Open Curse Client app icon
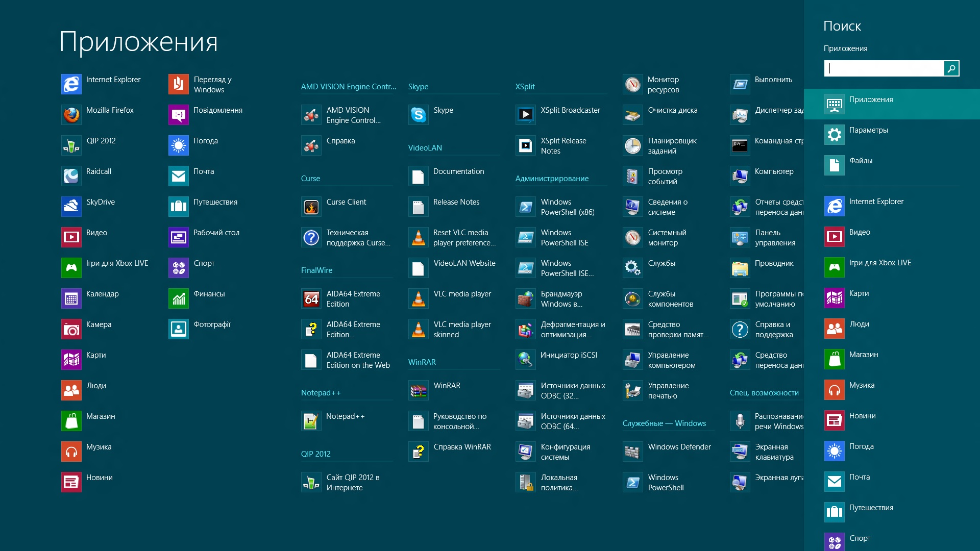980x551 pixels. tap(311, 207)
